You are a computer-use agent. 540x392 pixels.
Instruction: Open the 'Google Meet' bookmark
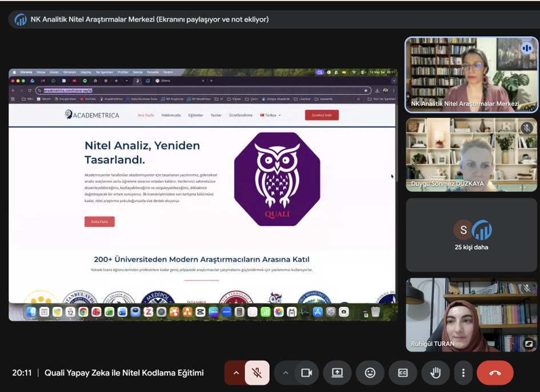point(66,99)
